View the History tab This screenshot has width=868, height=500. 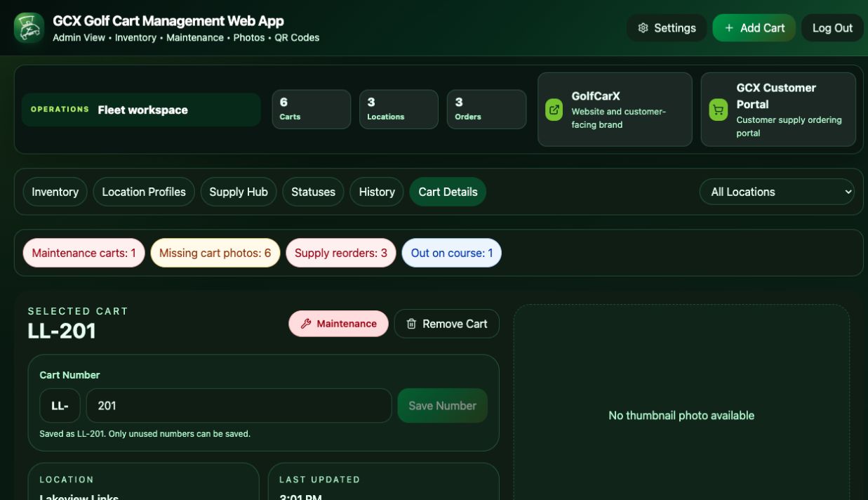click(x=377, y=192)
